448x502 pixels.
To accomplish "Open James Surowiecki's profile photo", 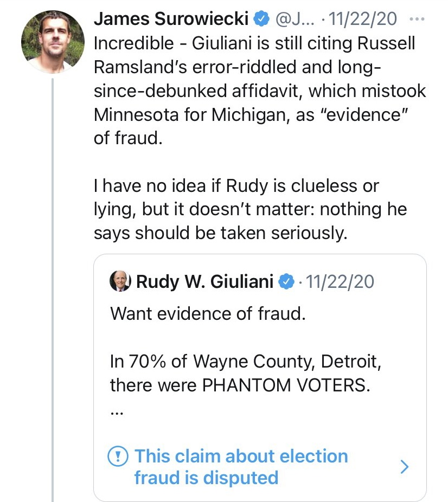I will (x=53, y=41).
